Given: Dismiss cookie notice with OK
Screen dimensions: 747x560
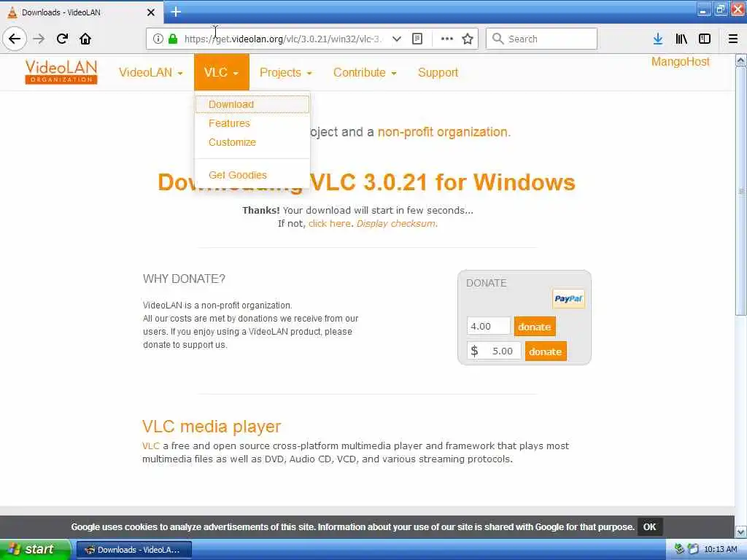Looking at the screenshot, I should click(649, 526).
